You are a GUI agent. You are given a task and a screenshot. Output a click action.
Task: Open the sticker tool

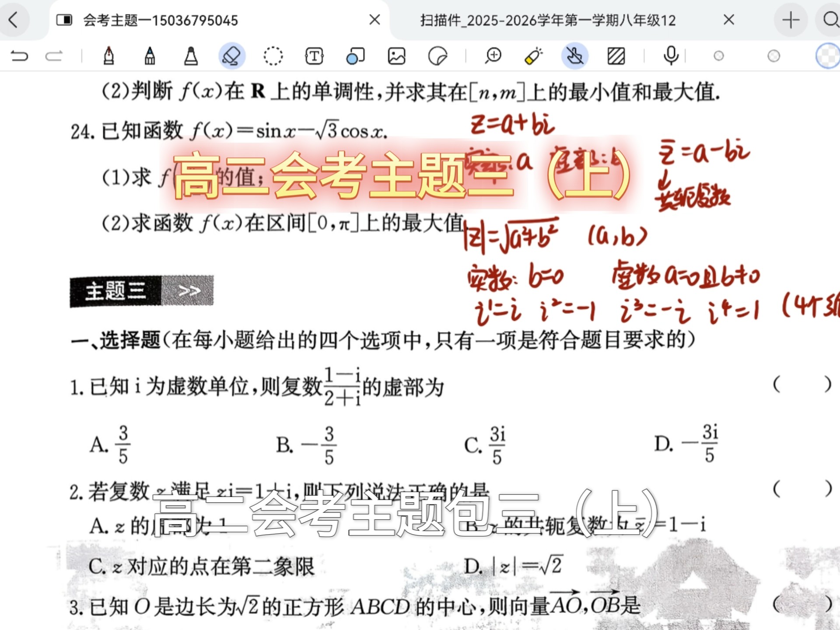point(437,56)
